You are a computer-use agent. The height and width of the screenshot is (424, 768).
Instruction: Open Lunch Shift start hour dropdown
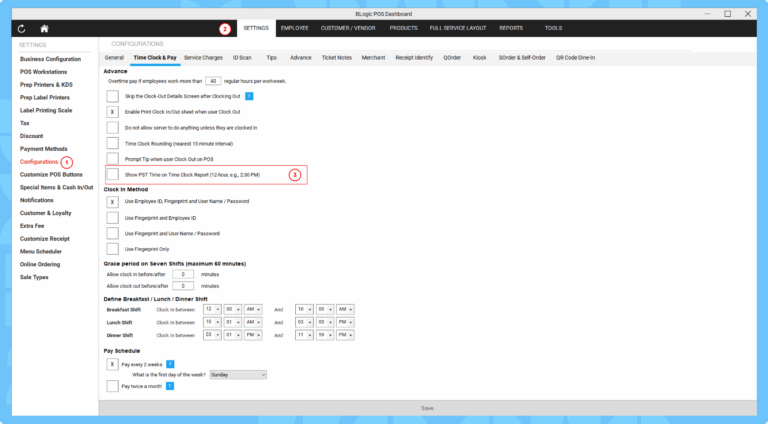tap(212, 322)
